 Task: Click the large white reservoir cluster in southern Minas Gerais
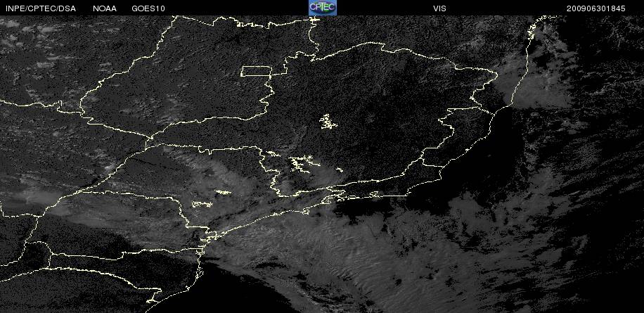coord(304,163)
